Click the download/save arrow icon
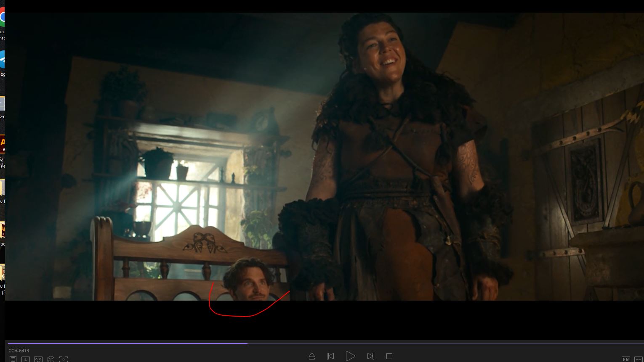 [26, 359]
